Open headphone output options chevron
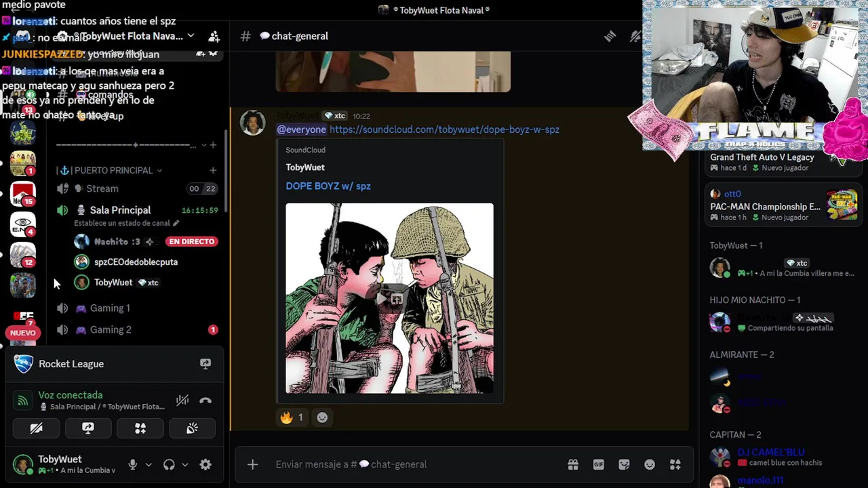The width and height of the screenshot is (868, 488). click(184, 464)
